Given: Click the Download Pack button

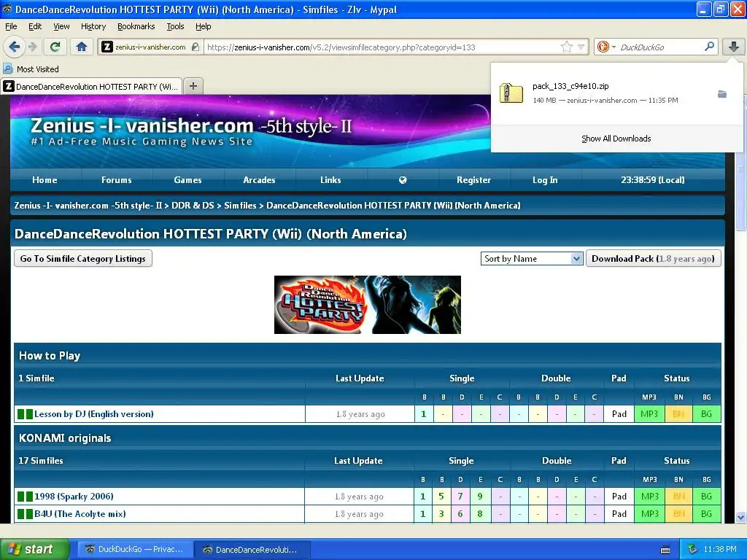Looking at the screenshot, I should coord(653,259).
